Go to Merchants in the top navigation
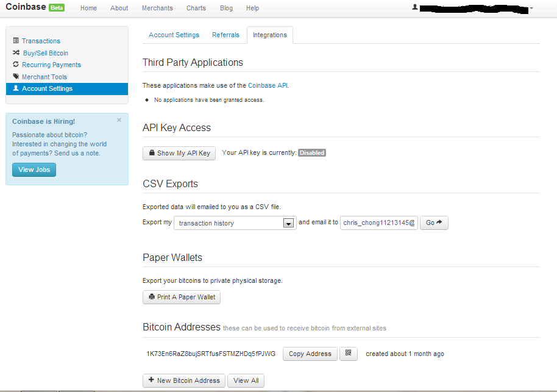This screenshot has width=557, height=392. [157, 8]
